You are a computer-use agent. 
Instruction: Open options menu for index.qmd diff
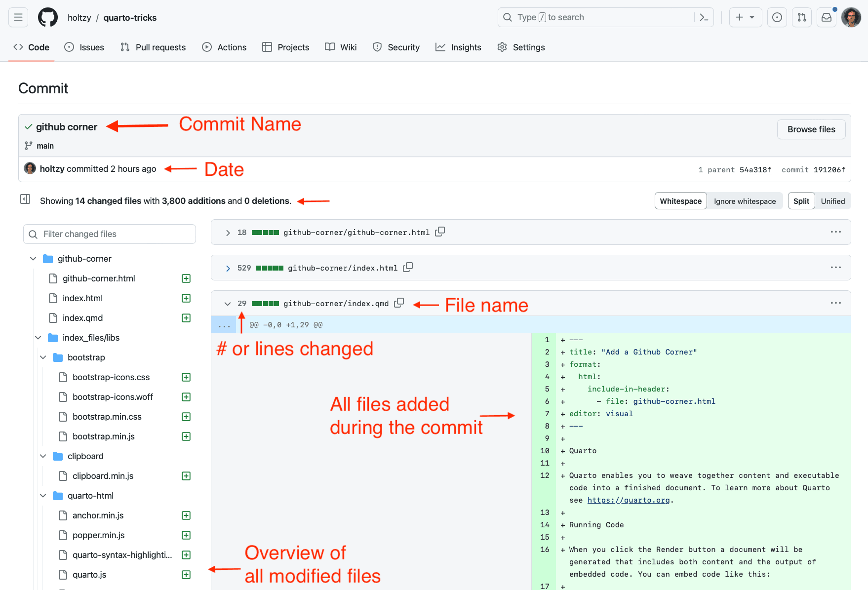point(835,303)
